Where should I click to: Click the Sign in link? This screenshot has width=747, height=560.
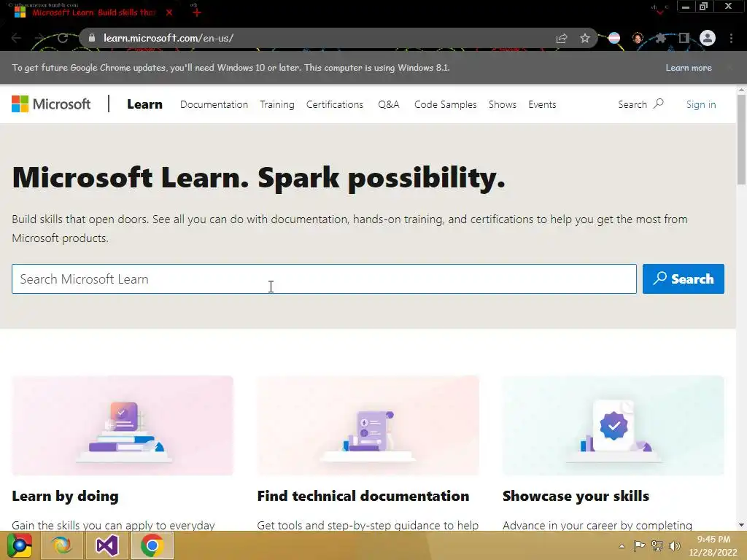pos(701,104)
